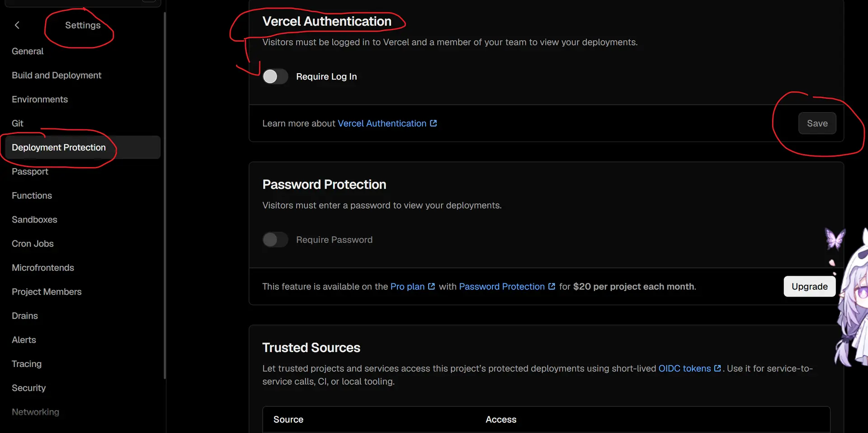
Task: Click the Access column header
Action: click(501, 419)
